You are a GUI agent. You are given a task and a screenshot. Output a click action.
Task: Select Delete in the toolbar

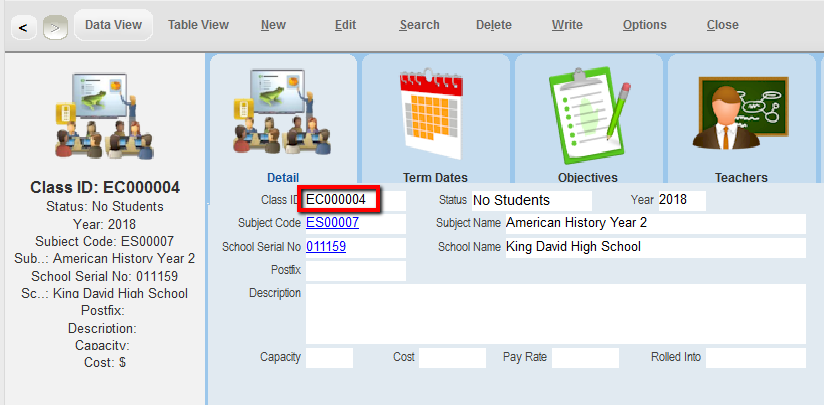[493, 25]
